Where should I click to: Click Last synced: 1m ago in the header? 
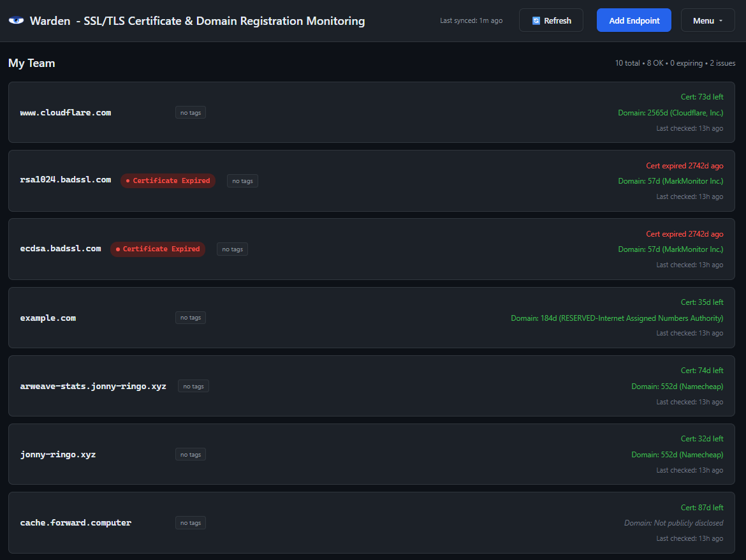(x=471, y=20)
